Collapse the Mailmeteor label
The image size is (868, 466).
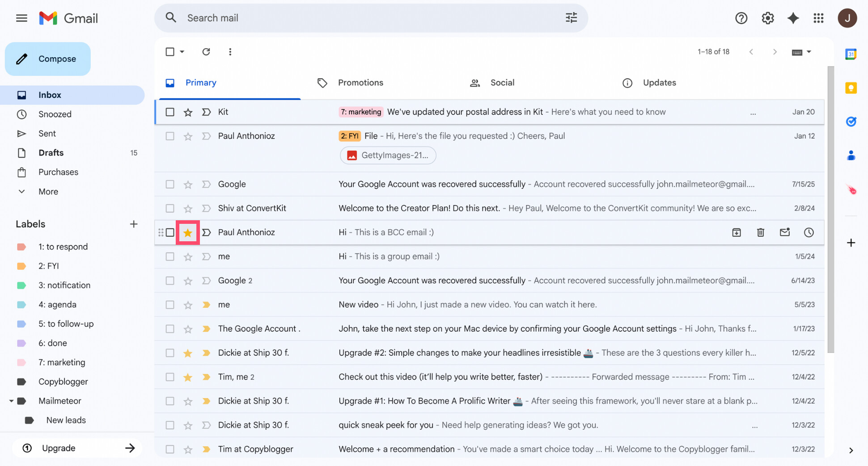pos(12,401)
